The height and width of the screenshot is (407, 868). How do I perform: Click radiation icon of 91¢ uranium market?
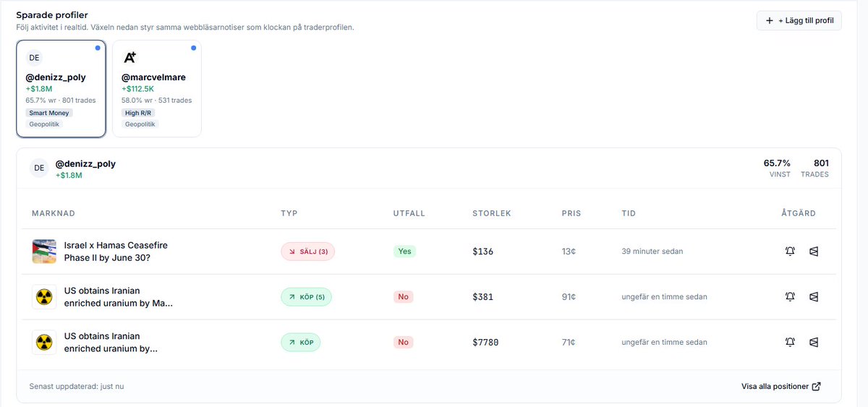[x=44, y=297]
